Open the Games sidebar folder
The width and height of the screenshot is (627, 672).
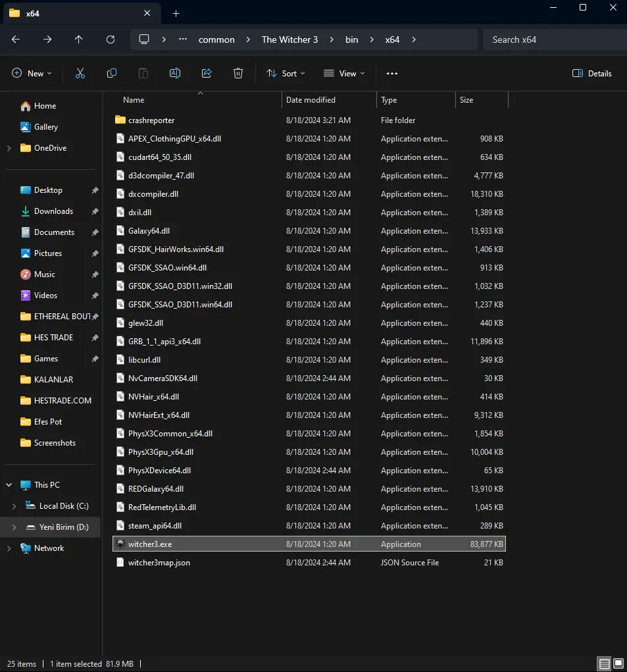[x=46, y=359]
